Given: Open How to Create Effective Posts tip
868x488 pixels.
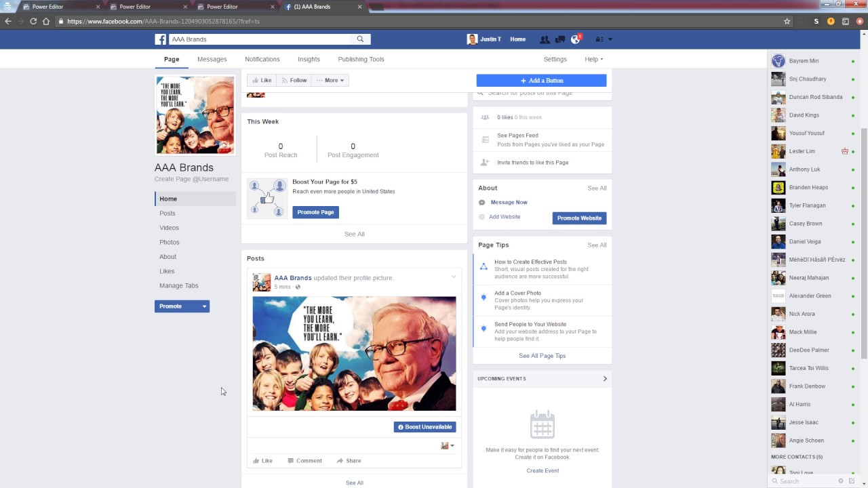Looking at the screenshot, I should click(x=531, y=262).
